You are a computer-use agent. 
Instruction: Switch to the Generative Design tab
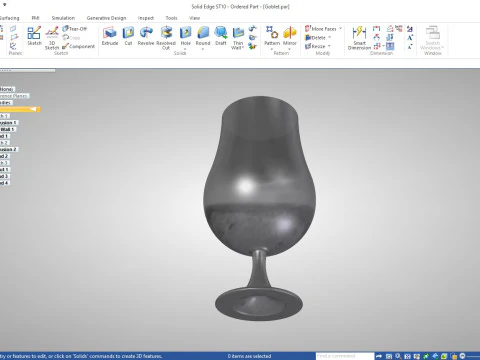point(106,18)
